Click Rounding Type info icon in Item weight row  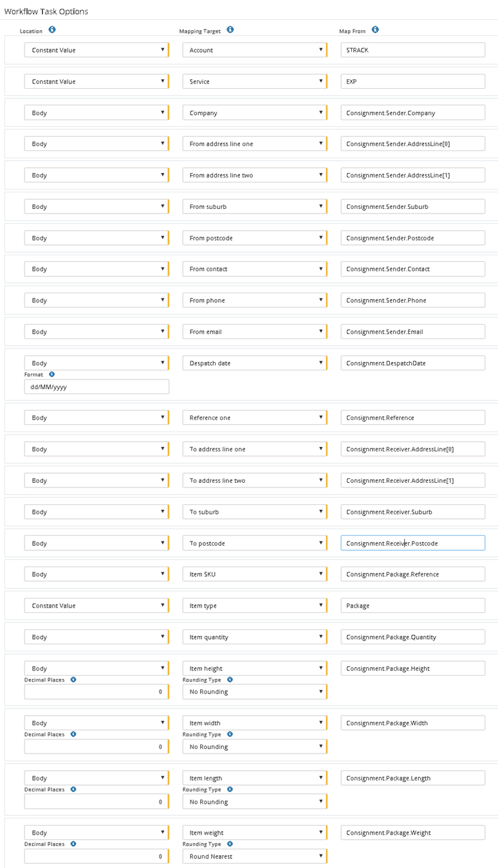click(230, 844)
